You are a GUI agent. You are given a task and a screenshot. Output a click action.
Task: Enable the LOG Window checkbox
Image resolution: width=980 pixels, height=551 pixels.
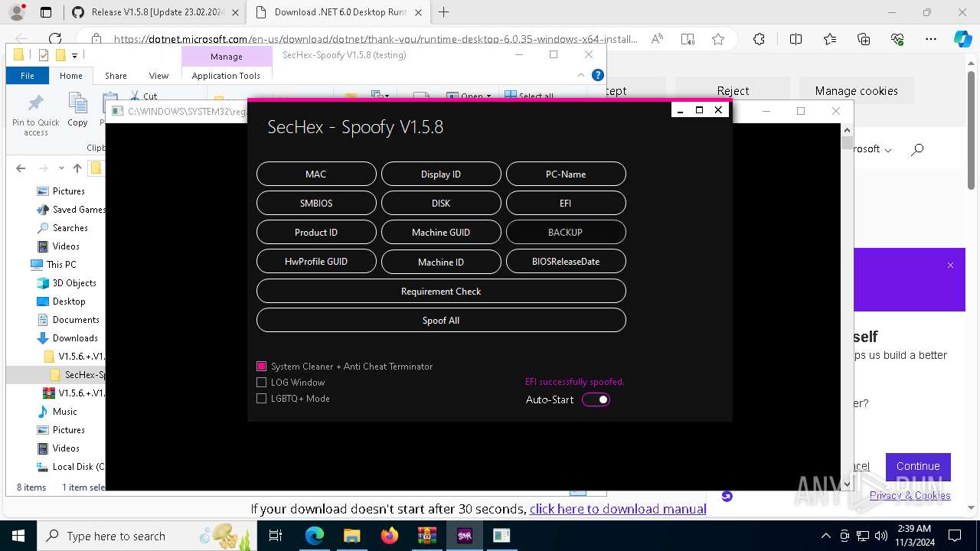pos(261,383)
